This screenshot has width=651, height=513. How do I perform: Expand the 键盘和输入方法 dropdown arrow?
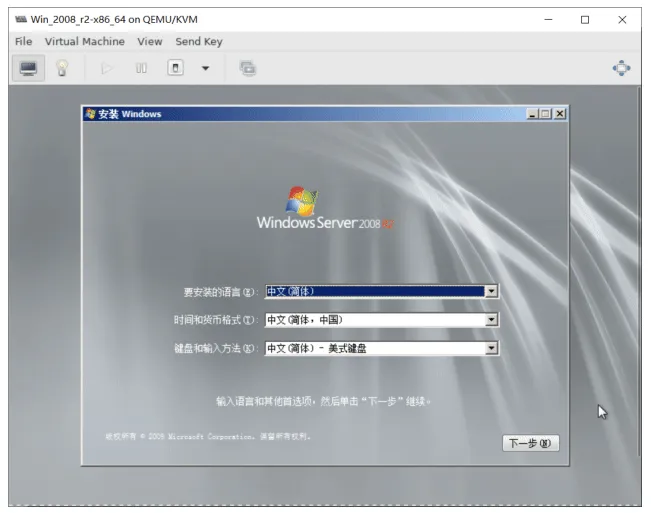pyautogui.click(x=491, y=348)
